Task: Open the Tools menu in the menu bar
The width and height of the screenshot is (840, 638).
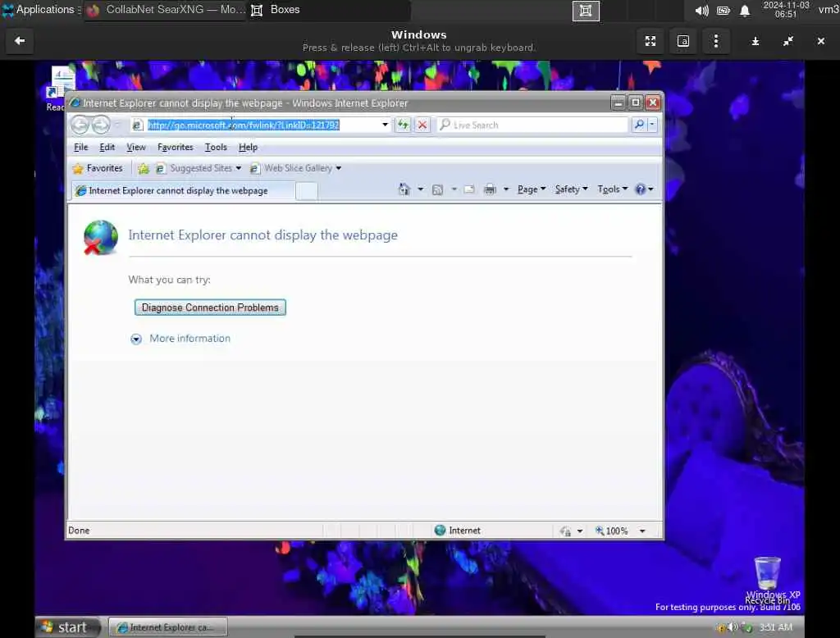Action: [216, 148]
